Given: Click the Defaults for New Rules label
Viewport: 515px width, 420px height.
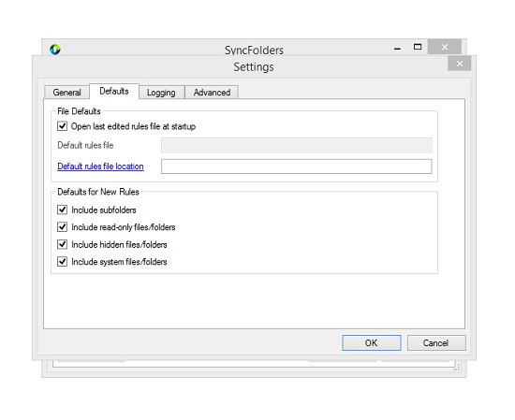Looking at the screenshot, I should coord(98,192).
